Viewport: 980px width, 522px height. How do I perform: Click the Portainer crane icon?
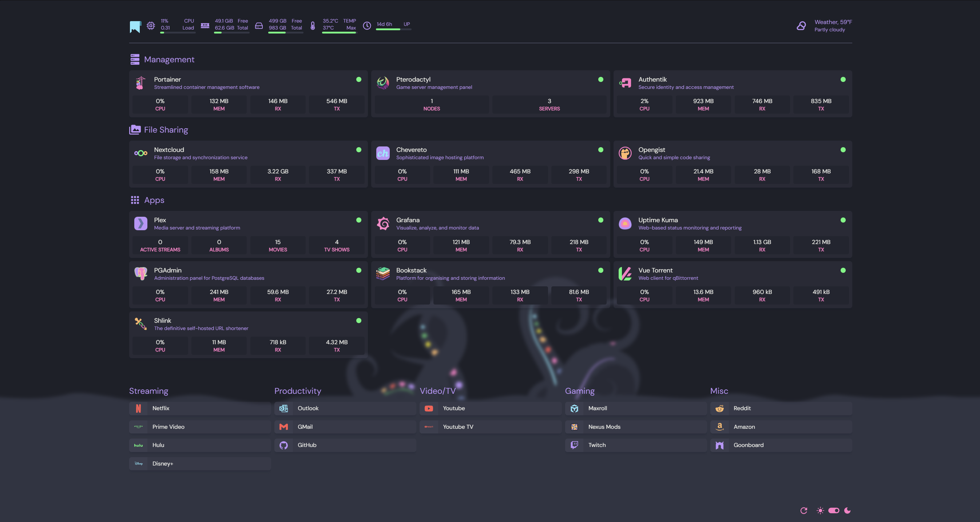[140, 83]
